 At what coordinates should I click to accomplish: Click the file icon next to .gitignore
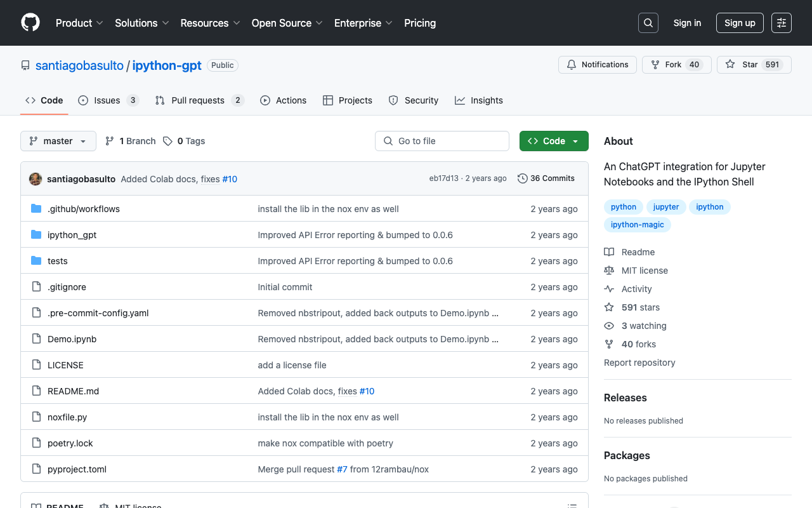coord(36,287)
